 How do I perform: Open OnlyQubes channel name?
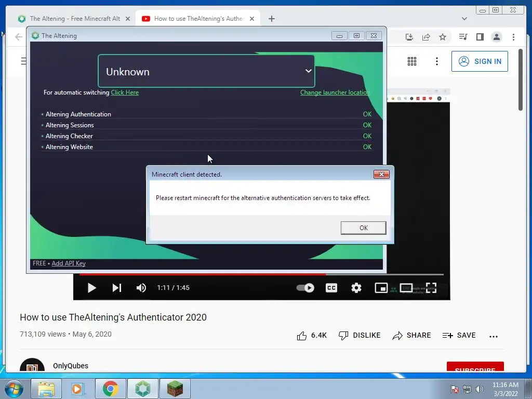click(71, 366)
